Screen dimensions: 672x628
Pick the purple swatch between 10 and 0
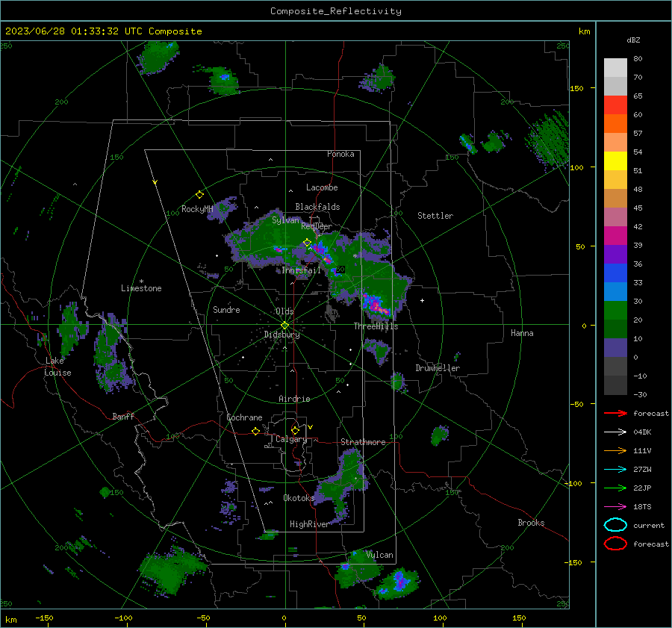tap(615, 347)
